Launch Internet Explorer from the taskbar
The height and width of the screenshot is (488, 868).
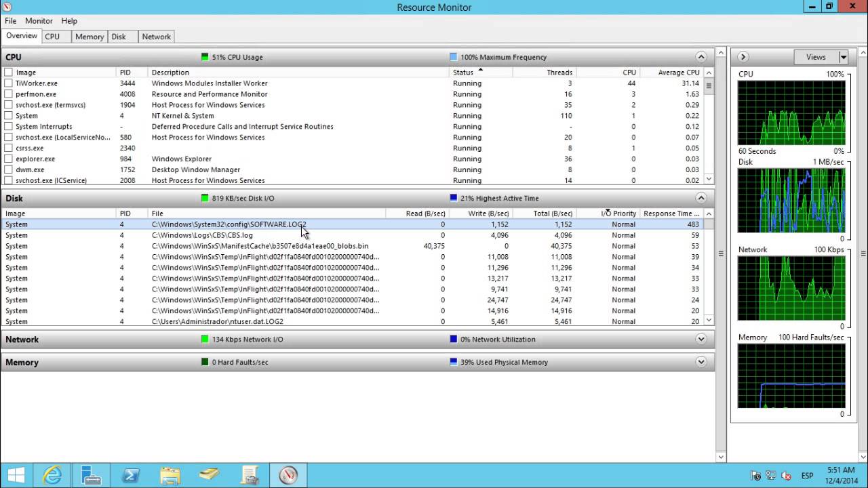52,475
